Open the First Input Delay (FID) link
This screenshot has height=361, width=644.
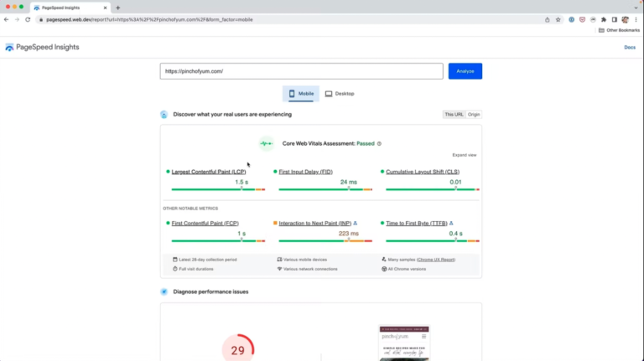305,172
